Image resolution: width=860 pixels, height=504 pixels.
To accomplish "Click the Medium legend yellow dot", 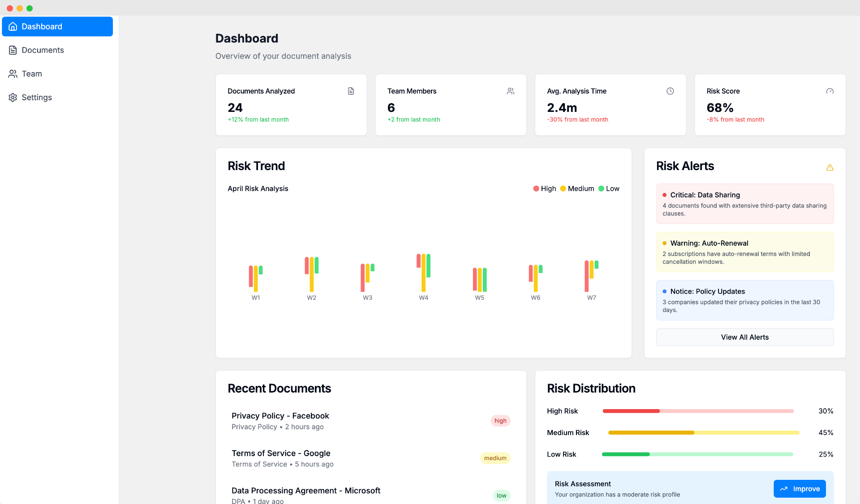I will pyautogui.click(x=563, y=188).
